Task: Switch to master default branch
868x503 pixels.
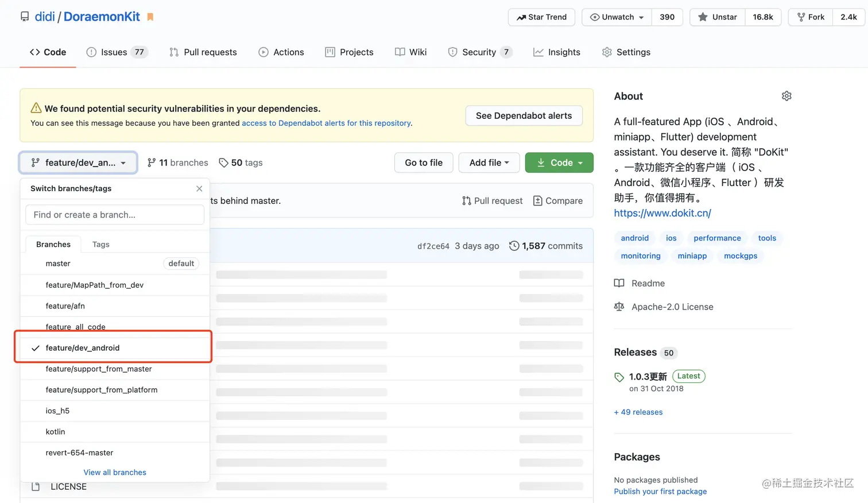Action: click(58, 264)
